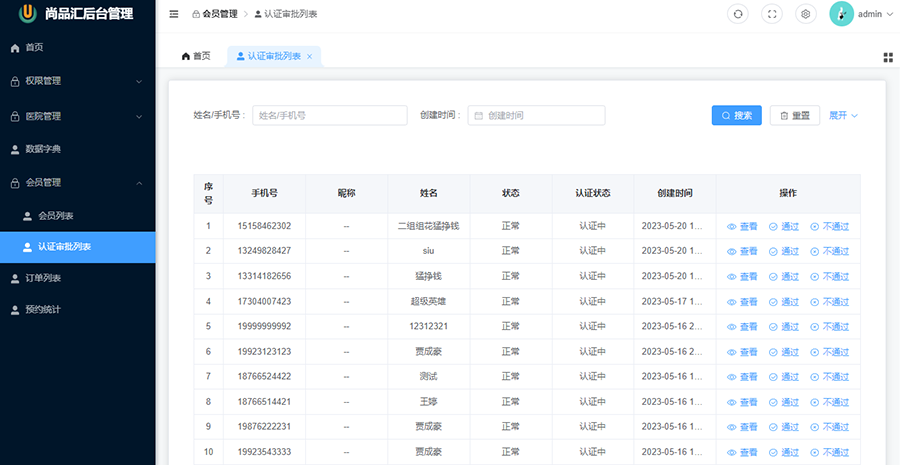View row with phone 13314182656
The width and height of the screenshot is (900, 465).
point(742,277)
